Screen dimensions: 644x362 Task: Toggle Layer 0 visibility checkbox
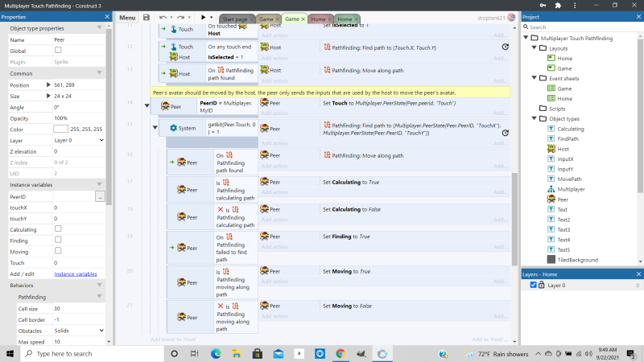pos(533,285)
